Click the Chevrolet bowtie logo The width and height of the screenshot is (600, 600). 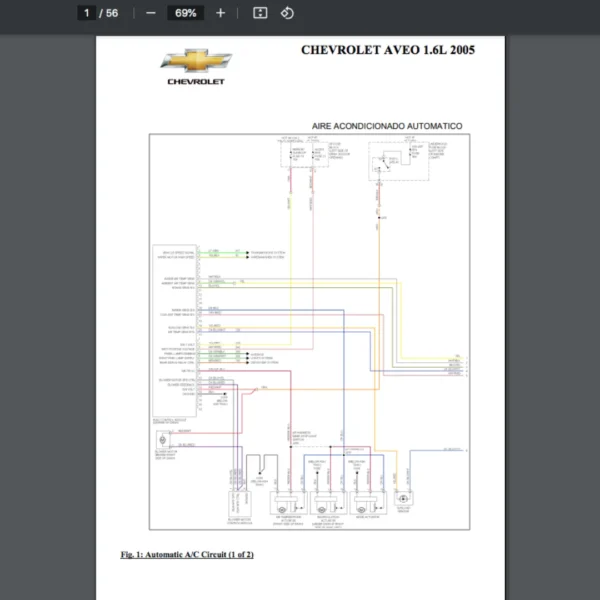pyautogui.click(x=196, y=60)
